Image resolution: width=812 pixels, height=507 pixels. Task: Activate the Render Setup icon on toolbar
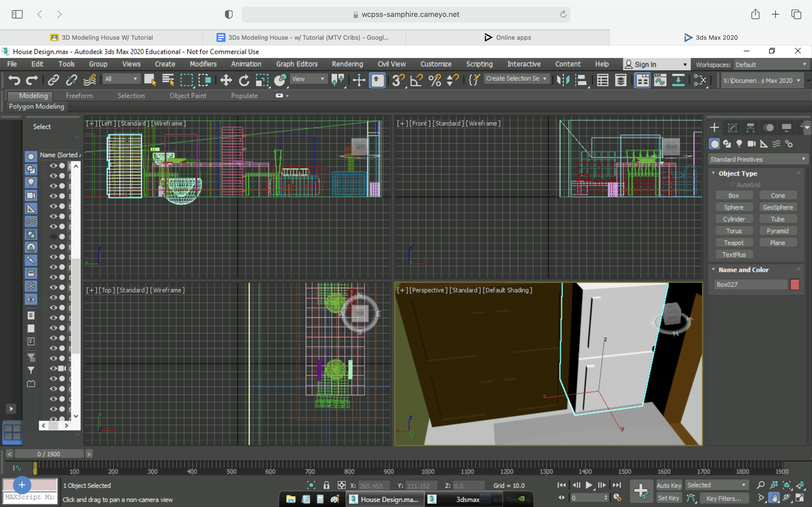coord(643,80)
